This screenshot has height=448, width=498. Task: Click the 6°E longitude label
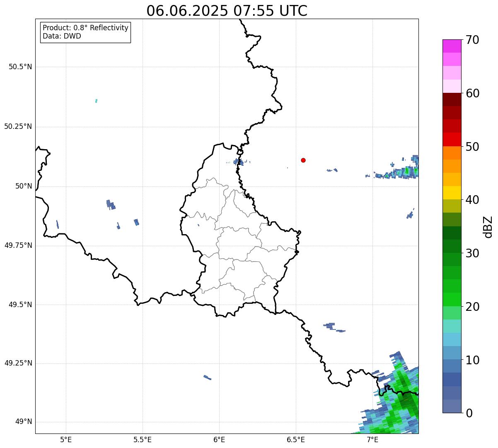[219, 439]
